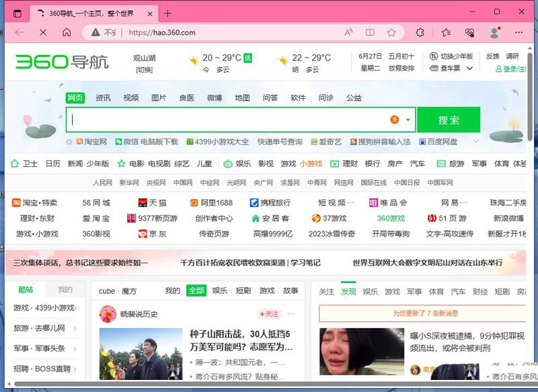Open browser extensions puzzle icon

pos(420,32)
